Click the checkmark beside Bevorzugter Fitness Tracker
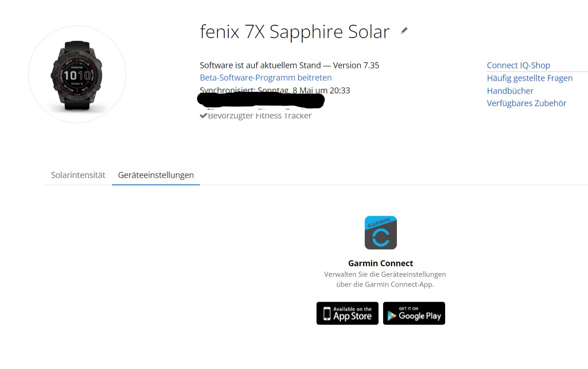 point(204,116)
